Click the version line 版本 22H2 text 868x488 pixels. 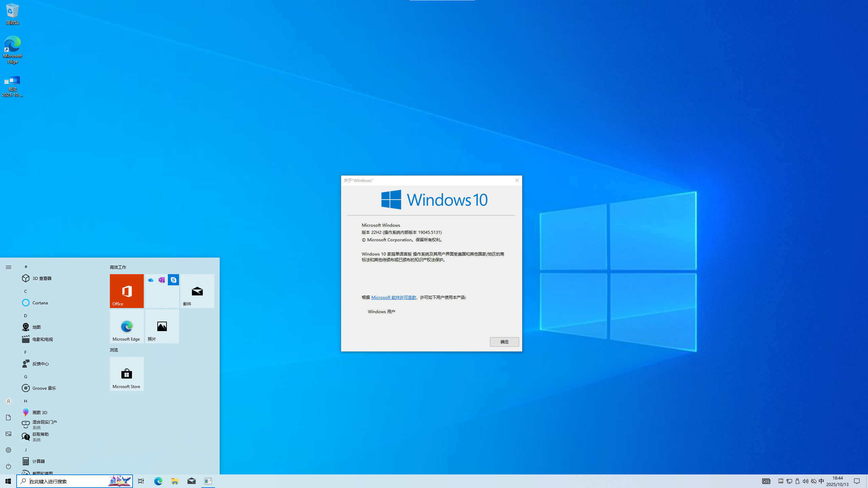click(x=402, y=232)
